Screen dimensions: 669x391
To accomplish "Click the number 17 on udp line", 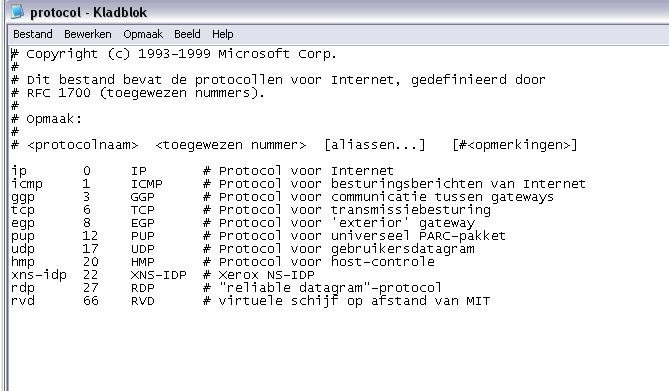I will pyautogui.click(x=90, y=249).
